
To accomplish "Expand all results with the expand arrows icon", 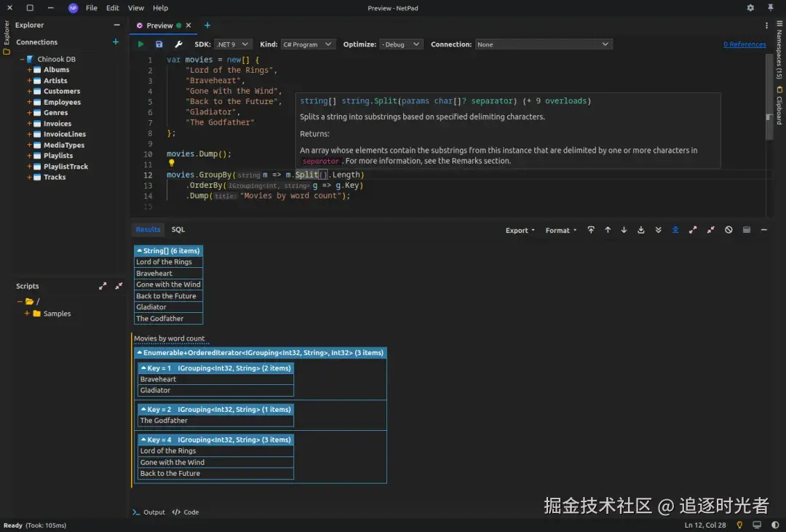I will click(x=693, y=230).
